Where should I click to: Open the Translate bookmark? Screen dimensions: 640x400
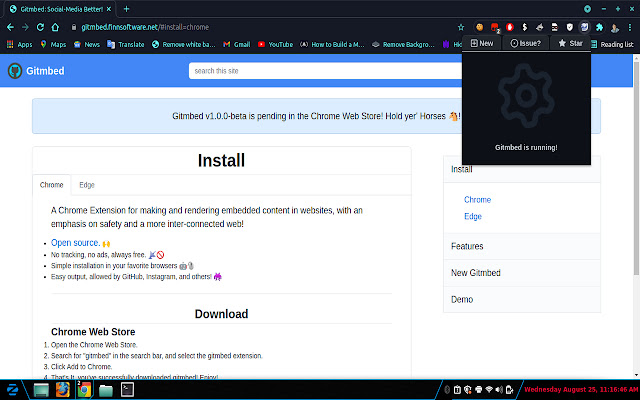[x=126, y=44]
